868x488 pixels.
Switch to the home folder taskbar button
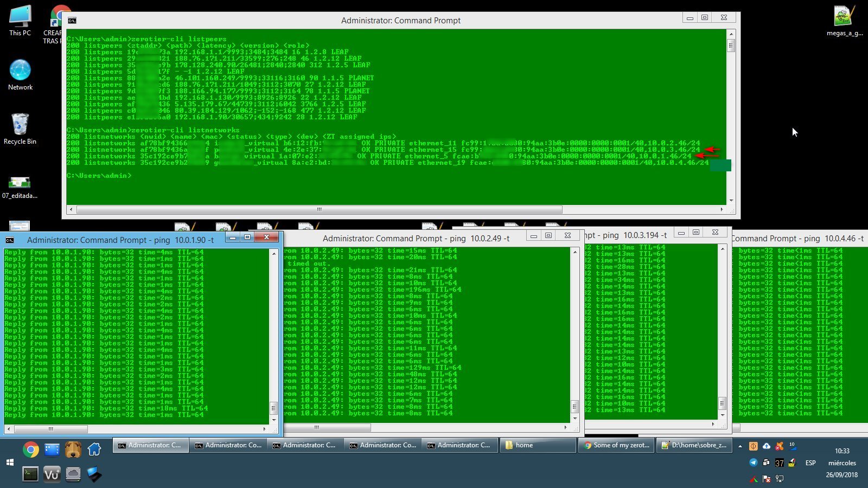point(538,445)
